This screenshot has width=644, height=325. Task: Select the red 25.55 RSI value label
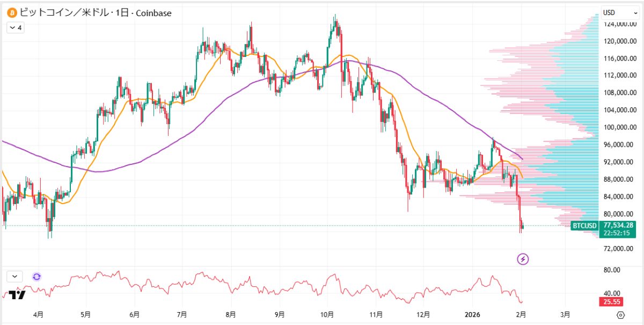tap(610, 302)
